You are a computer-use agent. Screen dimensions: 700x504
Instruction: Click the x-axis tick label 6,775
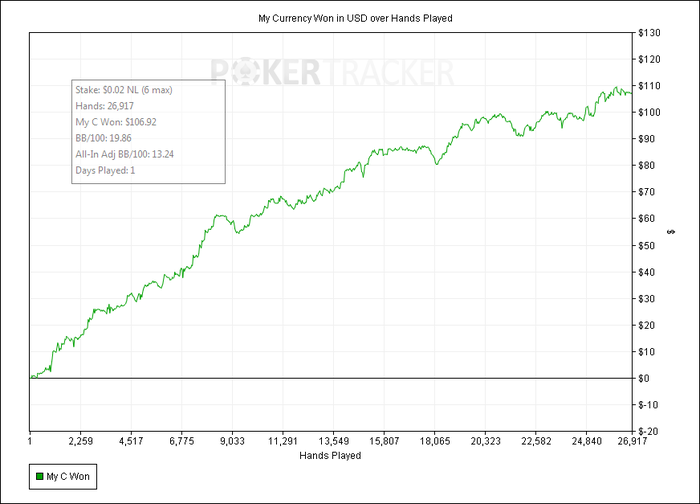(182, 441)
